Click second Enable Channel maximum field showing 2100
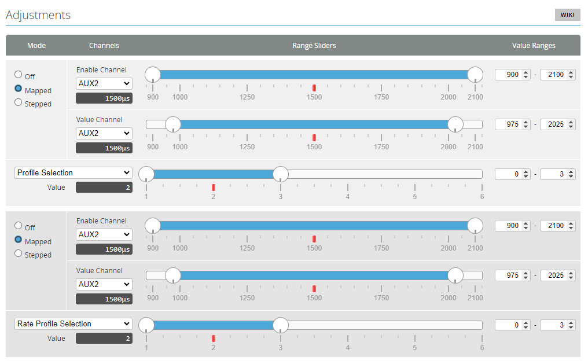Screen dimensions: 588x364 [553, 226]
